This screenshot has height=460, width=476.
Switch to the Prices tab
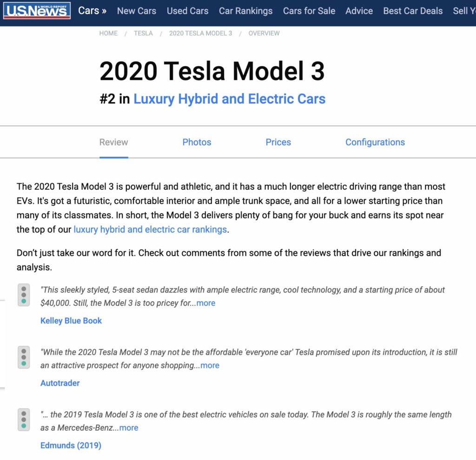click(x=278, y=142)
